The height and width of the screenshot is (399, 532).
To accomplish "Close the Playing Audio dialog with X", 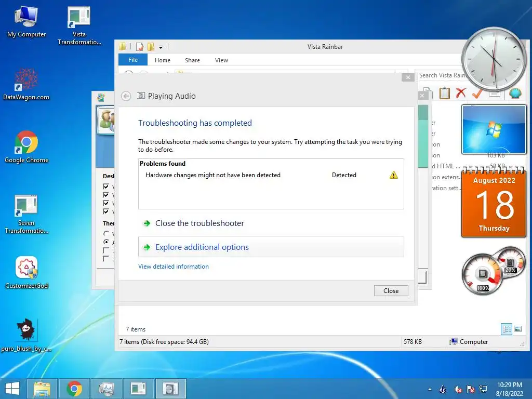I will [408, 77].
